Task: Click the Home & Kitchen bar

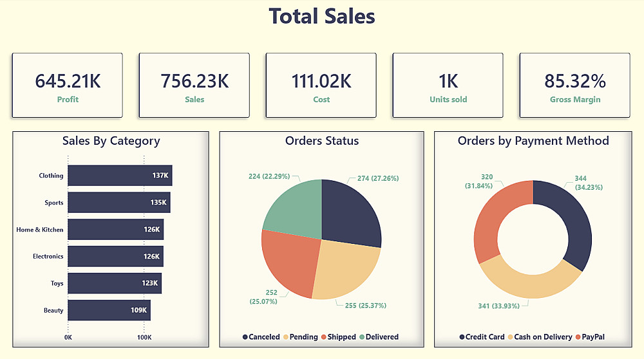Action: [x=115, y=230]
